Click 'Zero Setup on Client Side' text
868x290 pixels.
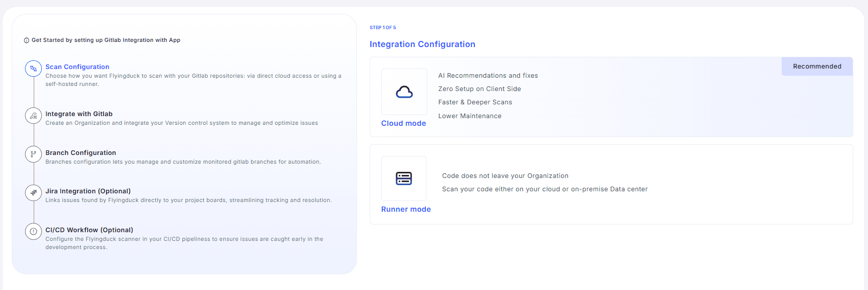[x=479, y=89]
